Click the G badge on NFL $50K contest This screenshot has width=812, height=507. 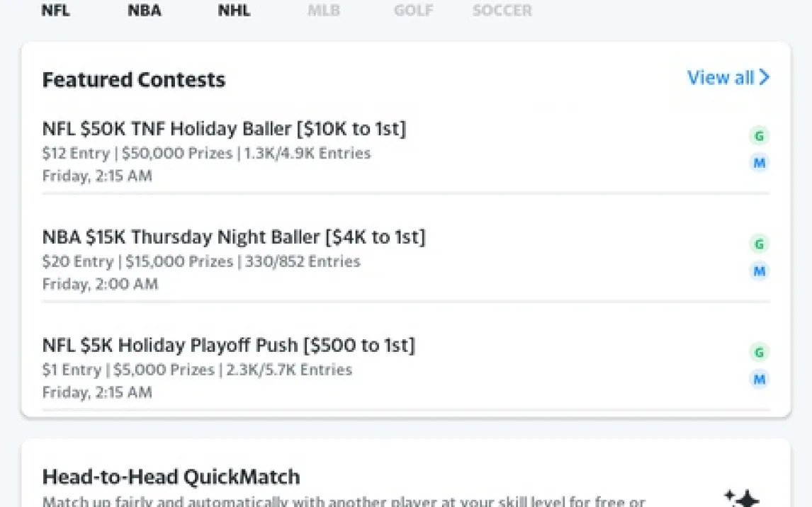tap(759, 136)
